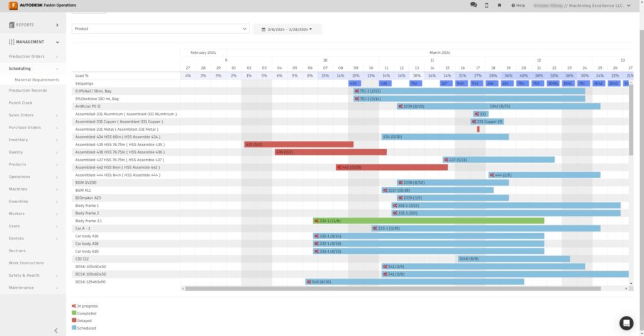
Task: Click the bookmark flag icon in header
Action: [499, 5]
